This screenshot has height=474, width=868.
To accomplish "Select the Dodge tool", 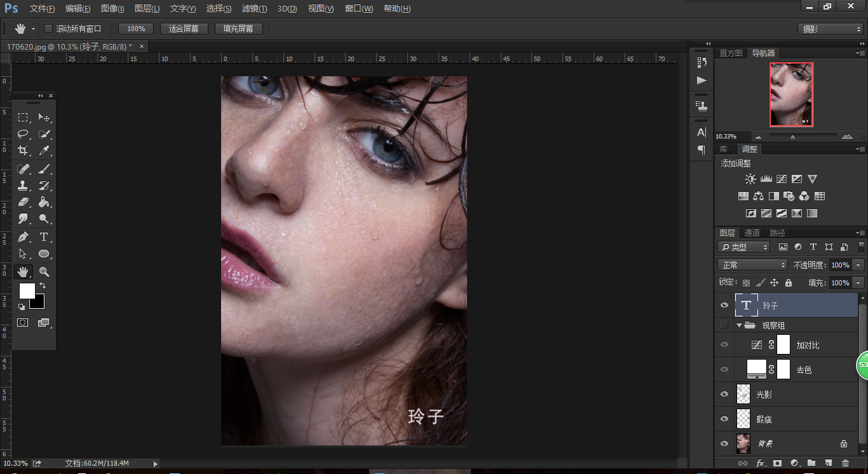I will point(44,219).
